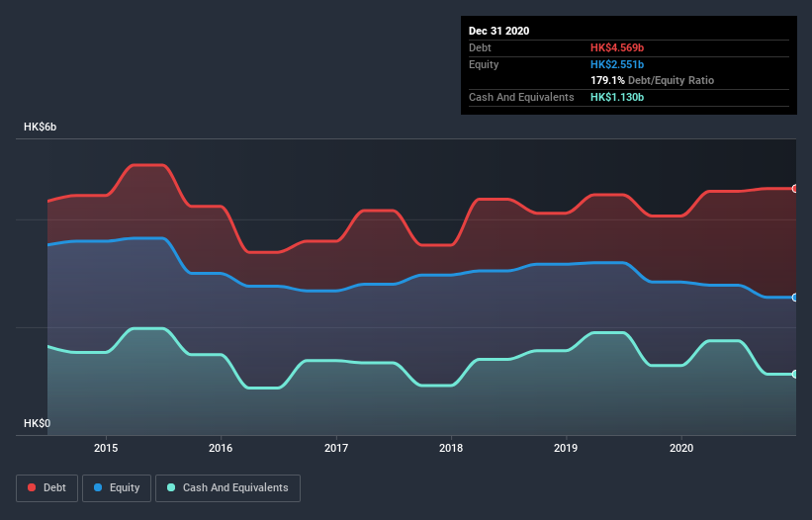Click the HK$4.569b debt value
The width and height of the screenshot is (812, 520).
click(617, 47)
